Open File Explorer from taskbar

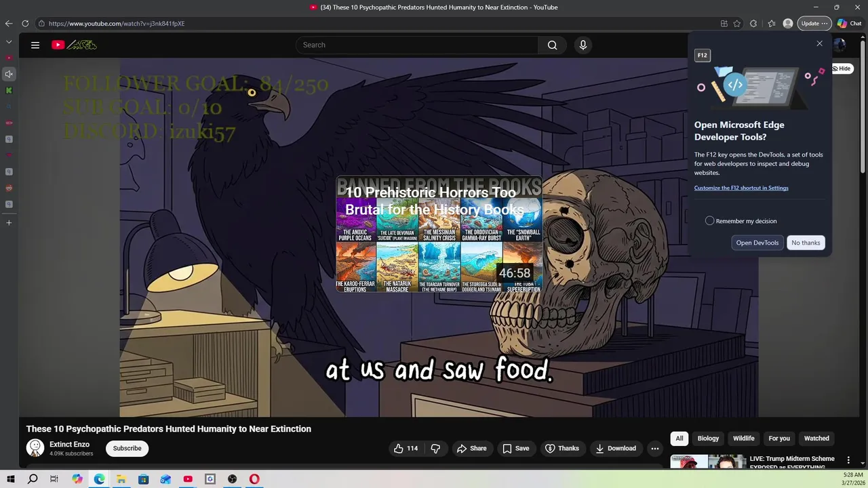[x=121, y=479]
